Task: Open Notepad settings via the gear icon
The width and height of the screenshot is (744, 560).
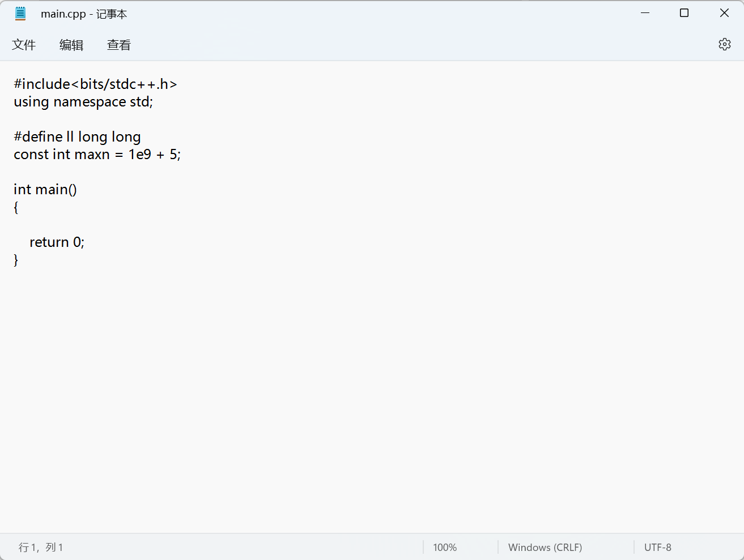Action: [x=724, y=44]
